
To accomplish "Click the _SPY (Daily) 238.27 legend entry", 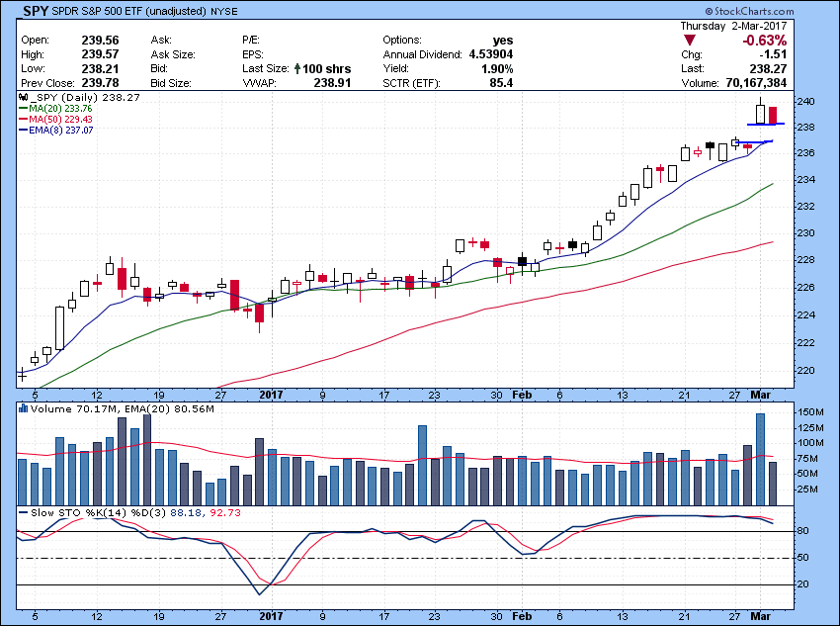I will coord(84,98).
